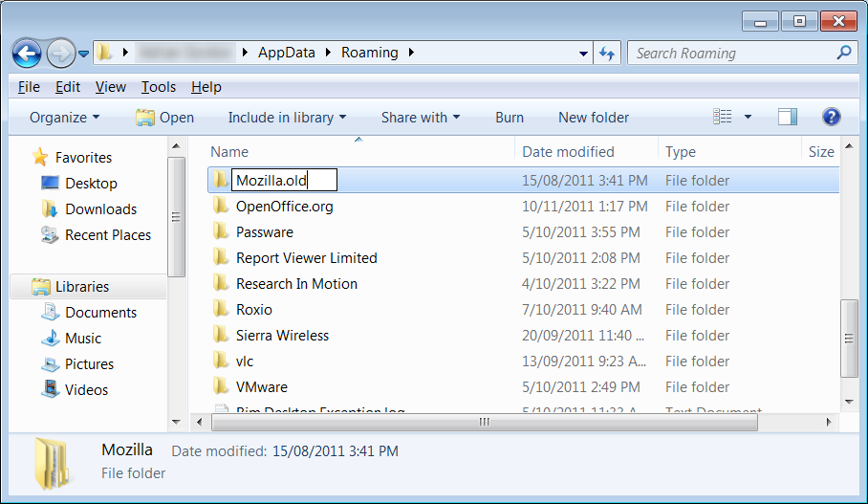Click the file list scroll up arrow
Screen dimensions: 868x504
point(849,146)
